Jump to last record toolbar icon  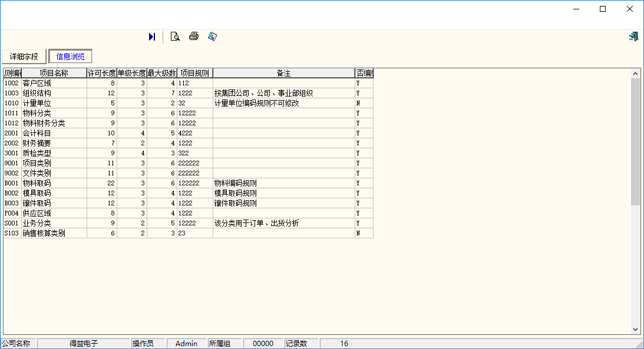152,37
